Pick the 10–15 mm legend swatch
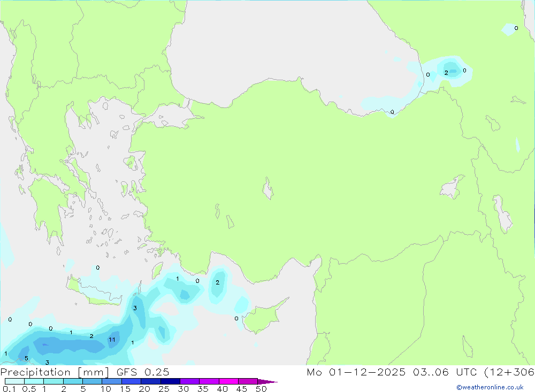 tap(112, 381)
